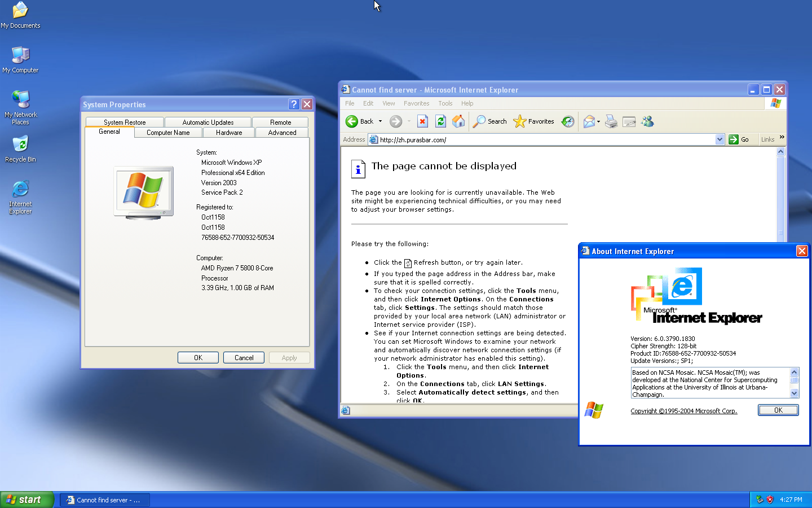Select My Network Places desktop icon

coord(20,107)
